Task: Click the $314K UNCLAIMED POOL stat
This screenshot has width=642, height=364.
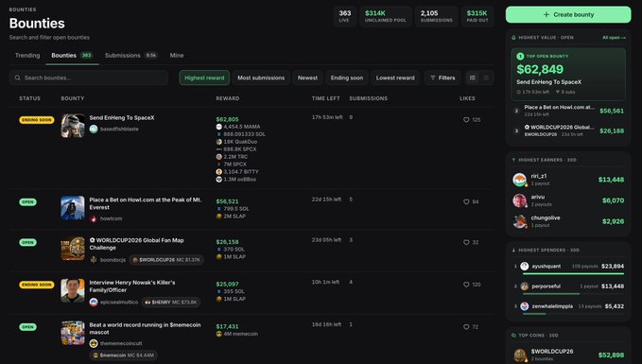Action: 385,16
